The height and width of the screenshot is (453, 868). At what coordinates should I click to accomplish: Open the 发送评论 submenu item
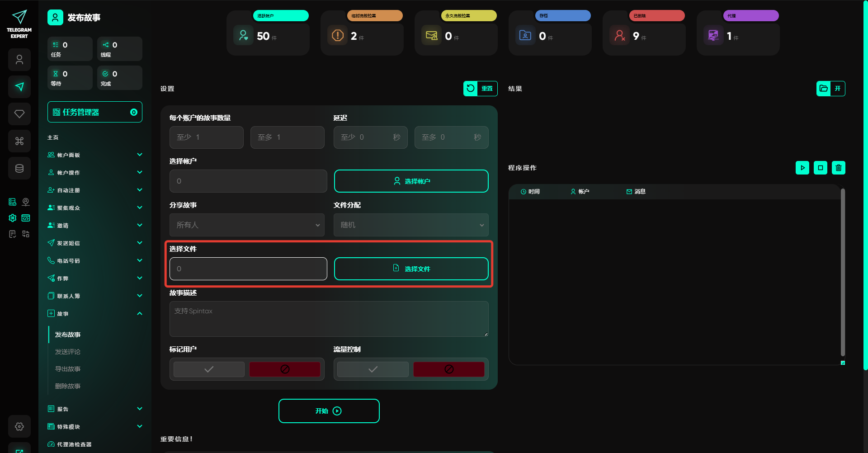tap(68, 352)
